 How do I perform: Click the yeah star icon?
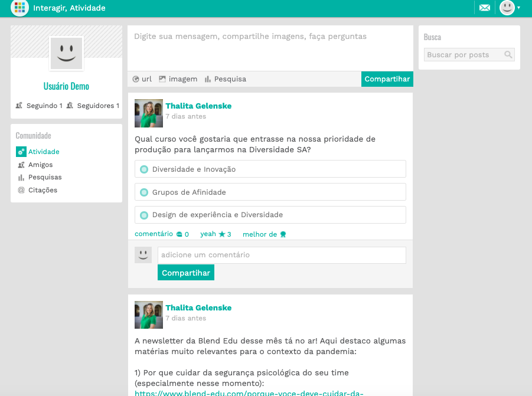[222, 234]
